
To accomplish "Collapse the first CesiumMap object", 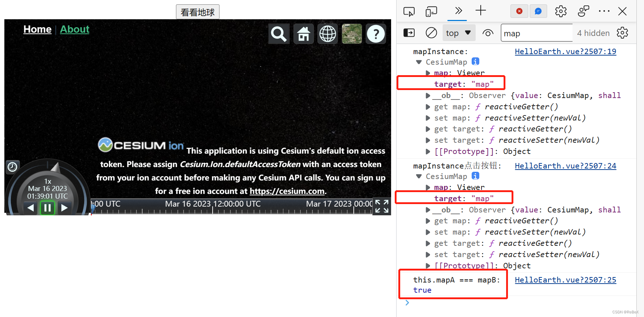I will pyautogui.click(x=419, y=62).
